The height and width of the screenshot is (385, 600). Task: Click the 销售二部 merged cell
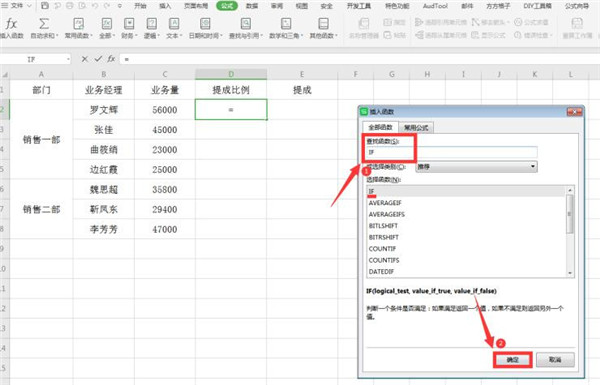pyautogui.click(x=41, y=209)
